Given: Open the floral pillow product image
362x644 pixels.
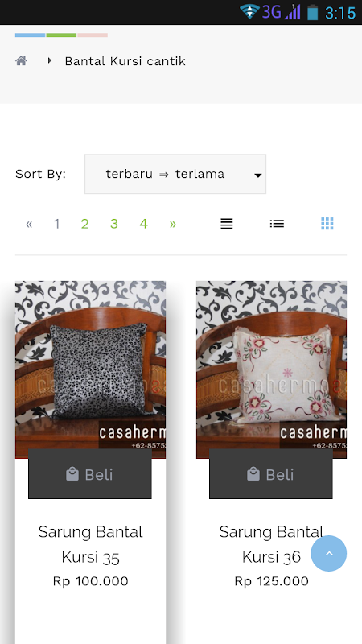Looking at the screenshot, I should (x=271, y=369).
